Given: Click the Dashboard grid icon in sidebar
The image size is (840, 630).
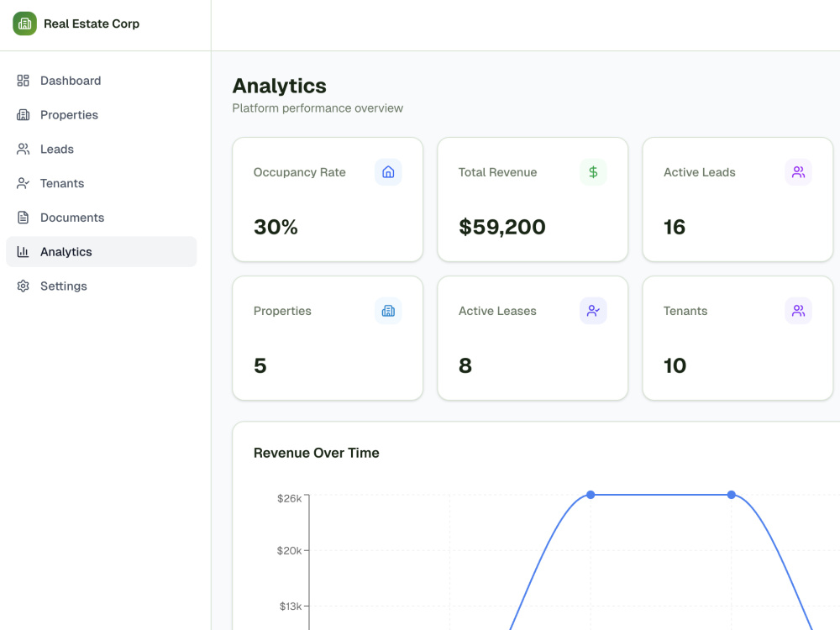Looking at the screenshot, I should (23, 81).
